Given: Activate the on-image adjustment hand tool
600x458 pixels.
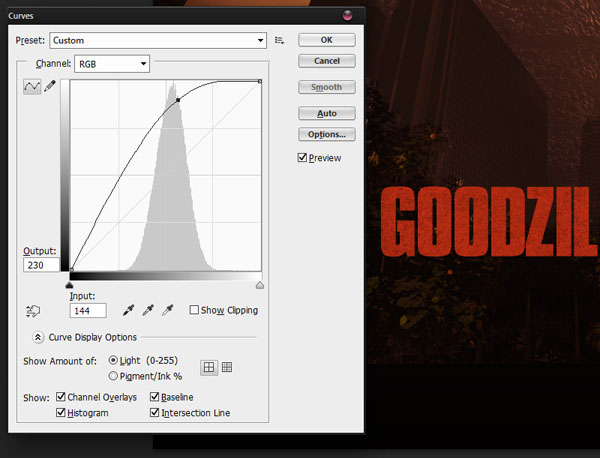Looking at the screenshot, I should (x=33, y=311).
